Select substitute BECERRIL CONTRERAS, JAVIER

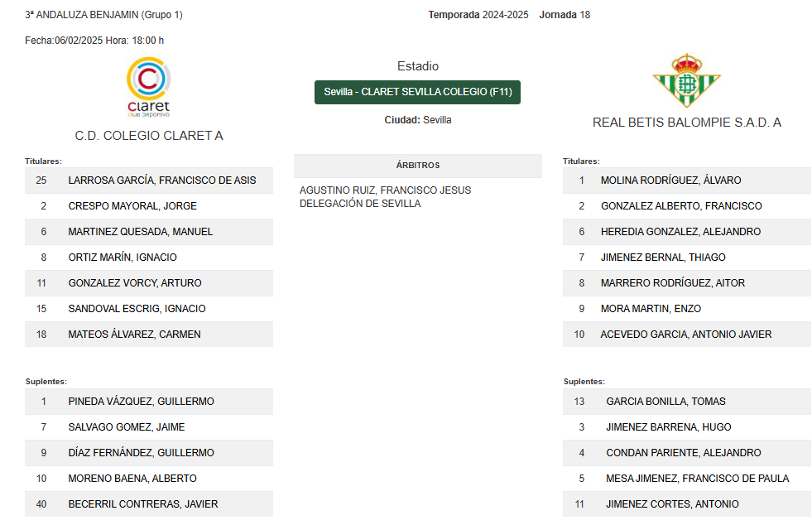(149, 503)
